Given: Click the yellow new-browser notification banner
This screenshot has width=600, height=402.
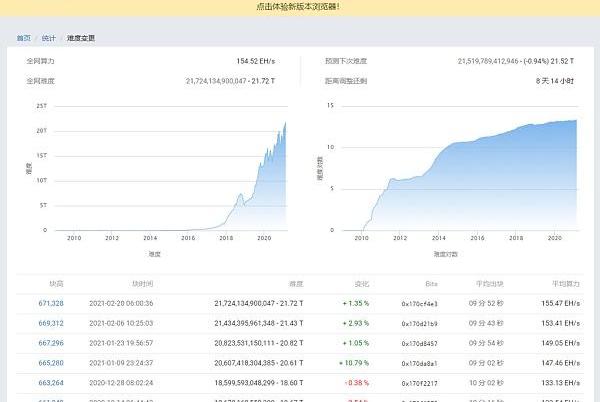Looking at the screenshot, I should (x=298, y=7).
